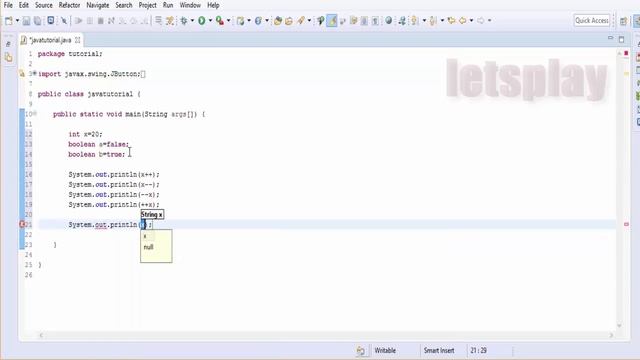
Task: Open the Previous Annotation dropdown arrow
Action: pos(442,21)
